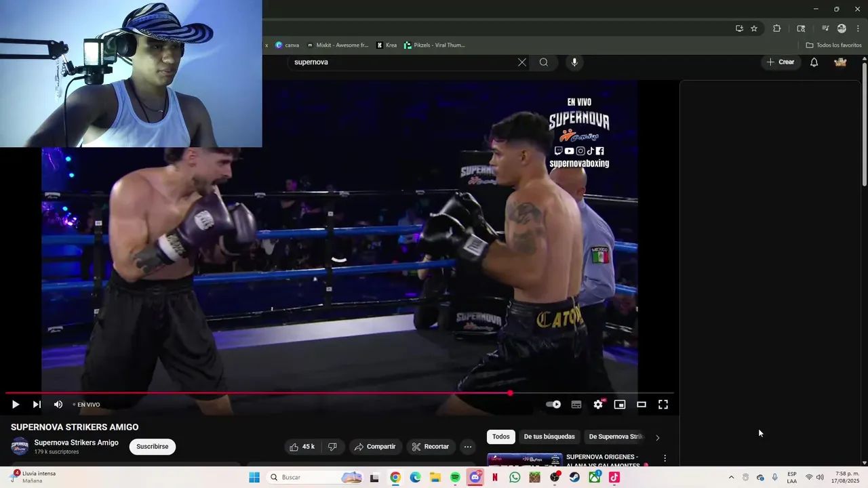This screenshot has width=868, height=488.
Task: Open Todos los favoritos bookmarks folder
Action: 833,45
